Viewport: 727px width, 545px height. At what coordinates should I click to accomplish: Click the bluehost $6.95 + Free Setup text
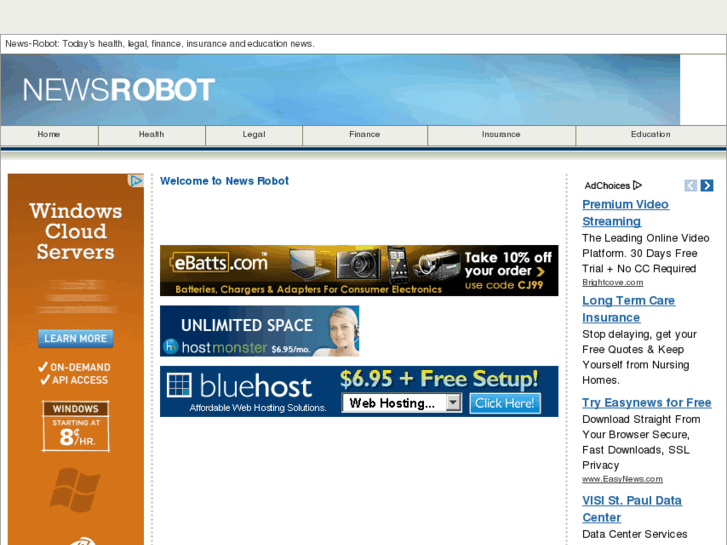point(439,379)
